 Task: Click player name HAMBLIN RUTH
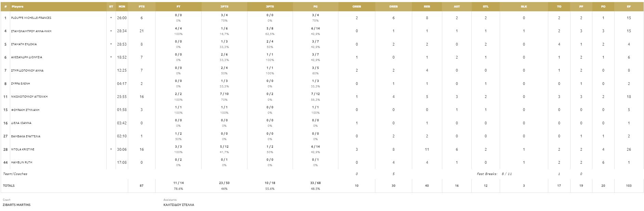(22, 162)
